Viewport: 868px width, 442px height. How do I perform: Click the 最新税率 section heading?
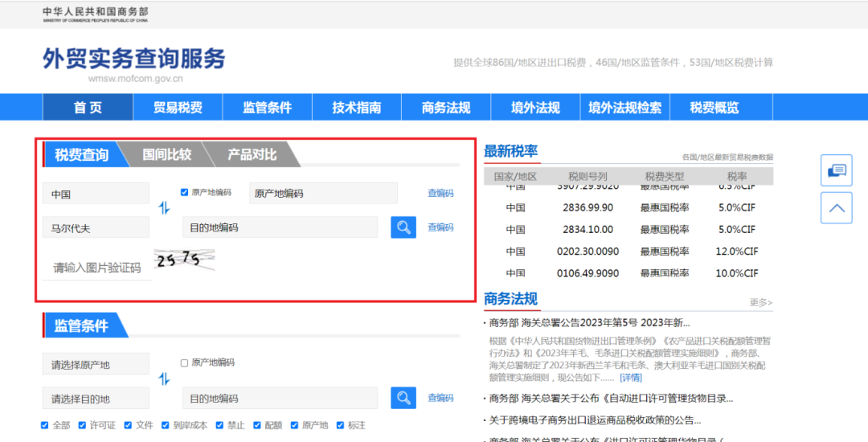[x=511, y=151]
